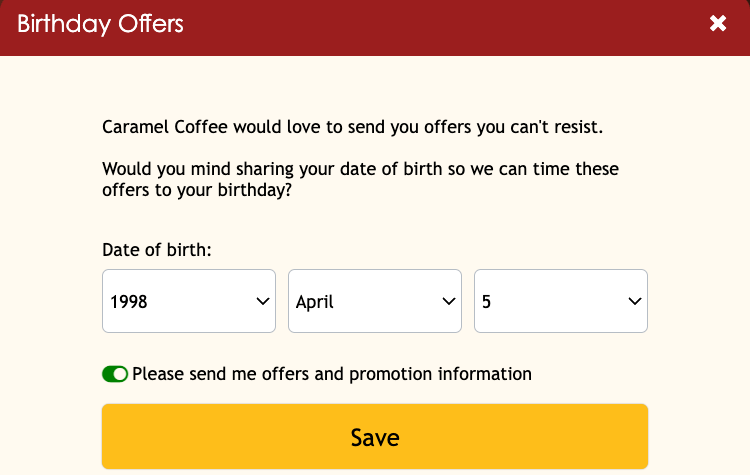Screen dimensions: 750x475
Task: Click the 'Please send me offers' label text
Action: [x=330, y=374]
